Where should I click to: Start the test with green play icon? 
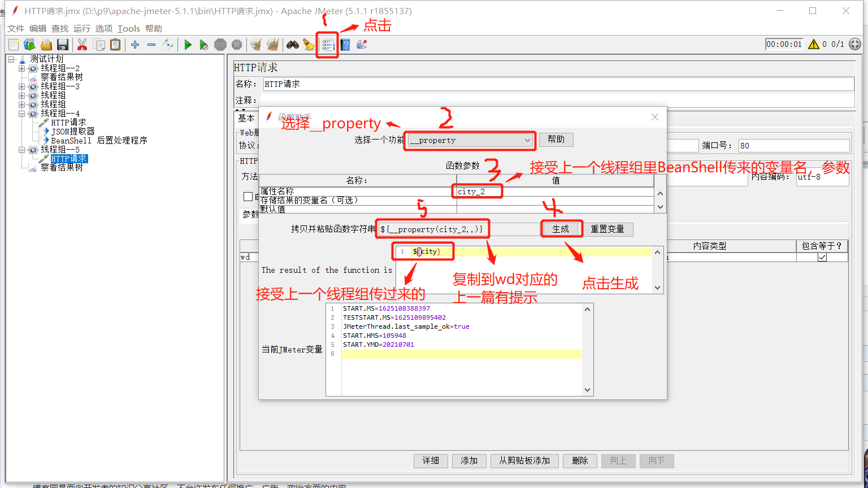coord(188,45)
